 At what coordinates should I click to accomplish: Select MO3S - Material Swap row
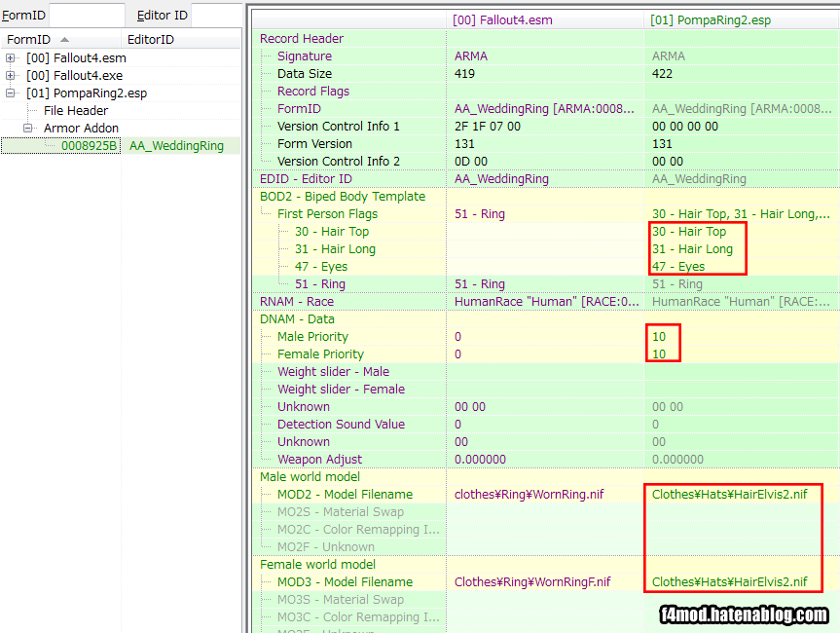click(x=340, y=600)
